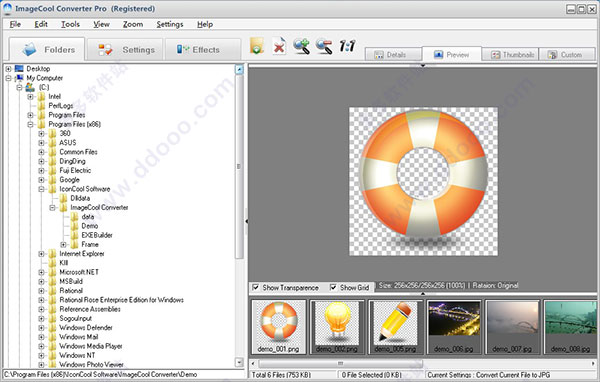Select the demo_001.png thumbnail

tap(279, 326)
